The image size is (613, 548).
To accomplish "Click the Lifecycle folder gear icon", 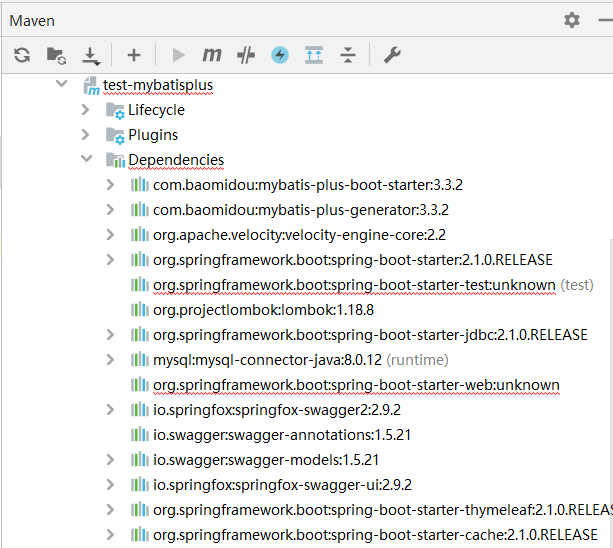I will pyautogui.click(x=116, y=111).
